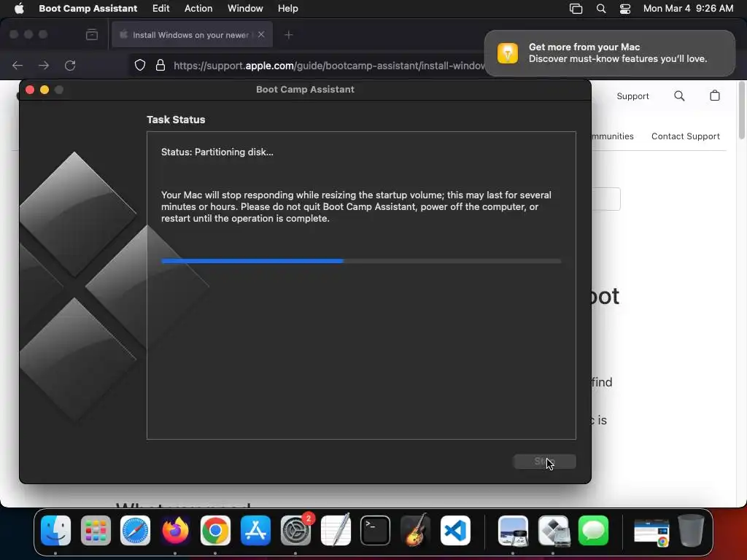Click the search icon on Apple page
The height and width of the screenshot is (560, 747).
click(679, 96)
